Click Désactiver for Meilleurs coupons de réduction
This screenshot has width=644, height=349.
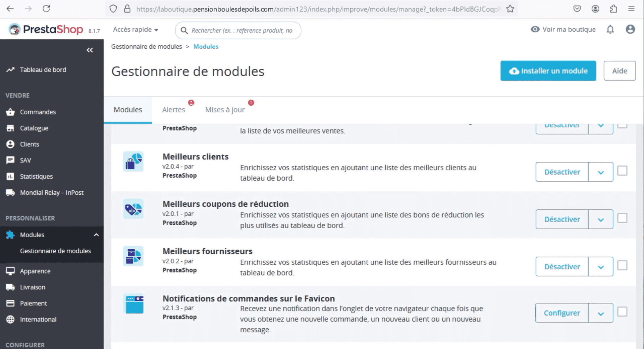[x=562, y=219]
